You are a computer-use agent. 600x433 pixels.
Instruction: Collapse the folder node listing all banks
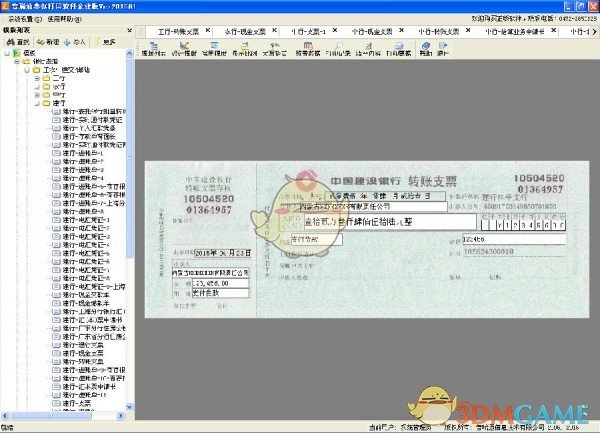click(x=26, y=70)
